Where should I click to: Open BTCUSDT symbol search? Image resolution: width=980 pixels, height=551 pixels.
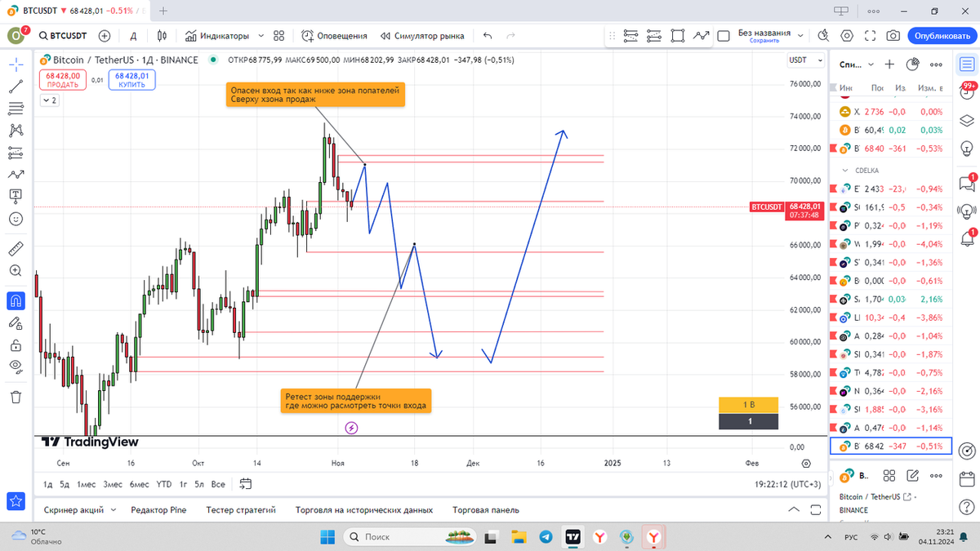point(62,36)
